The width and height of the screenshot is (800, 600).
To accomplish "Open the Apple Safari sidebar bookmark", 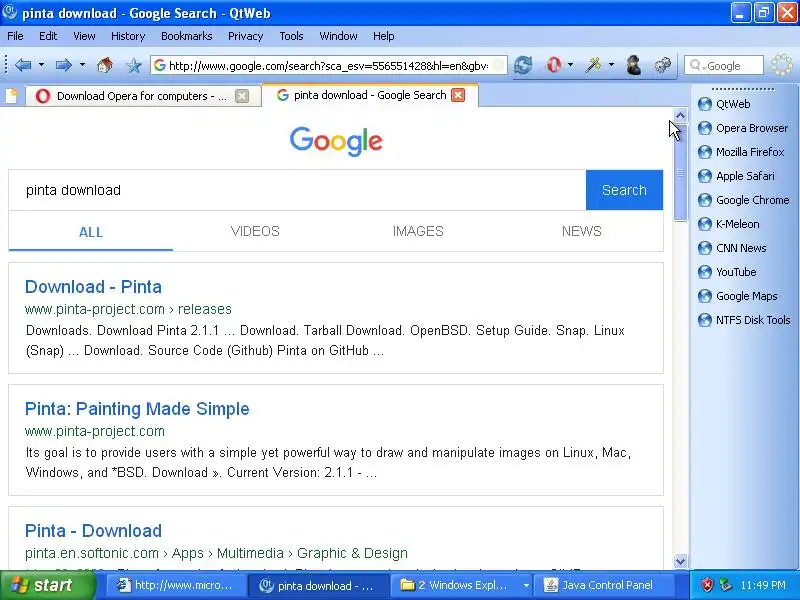I will pyautogui.click(x=736, y=176).
